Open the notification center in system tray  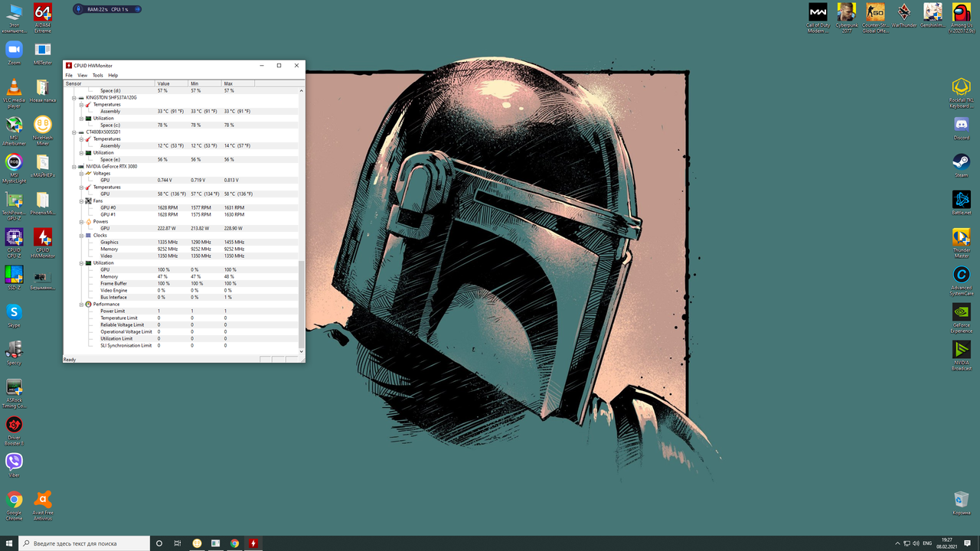pos(969,543)
